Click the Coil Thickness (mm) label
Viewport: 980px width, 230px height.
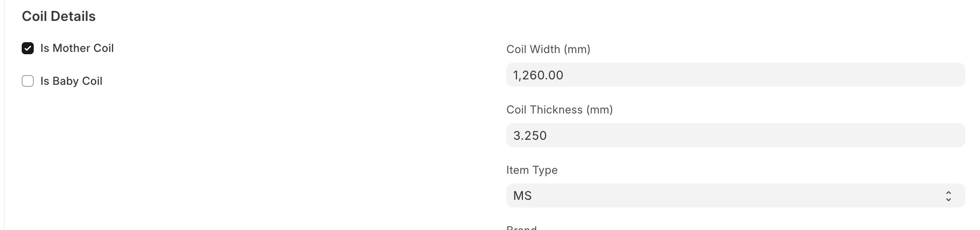click(559, 110)
